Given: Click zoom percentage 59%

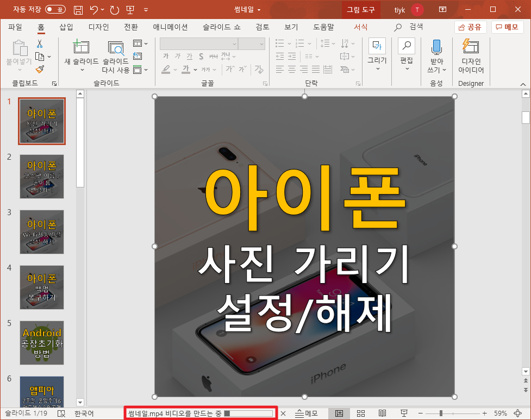Looking at the screenshot, I should coord(500,413).
